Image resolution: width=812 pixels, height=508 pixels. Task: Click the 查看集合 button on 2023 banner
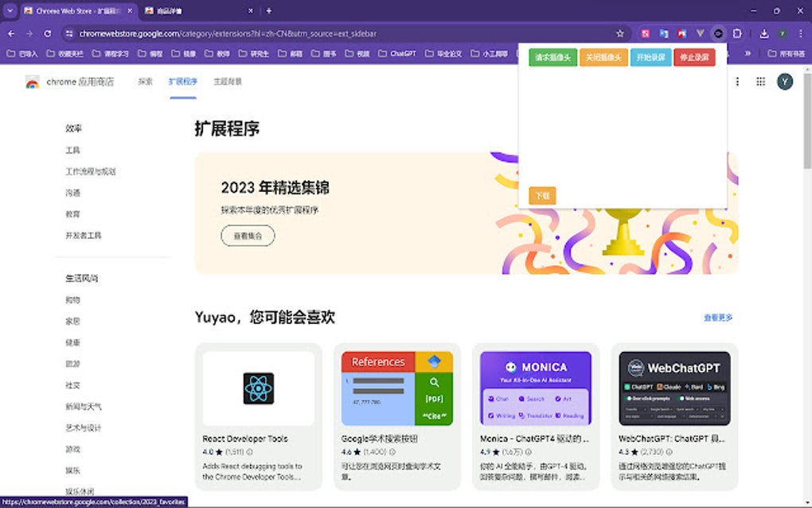pos(248,236)
